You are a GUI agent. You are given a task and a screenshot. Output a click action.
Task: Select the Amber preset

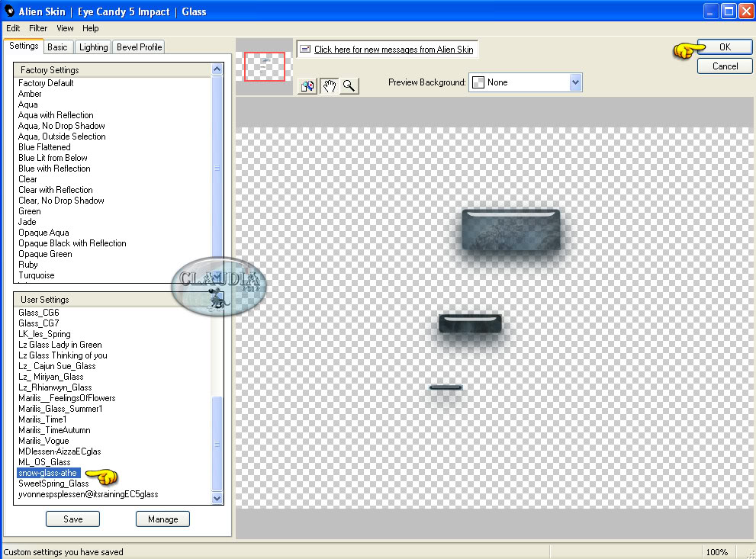[30, 94]
